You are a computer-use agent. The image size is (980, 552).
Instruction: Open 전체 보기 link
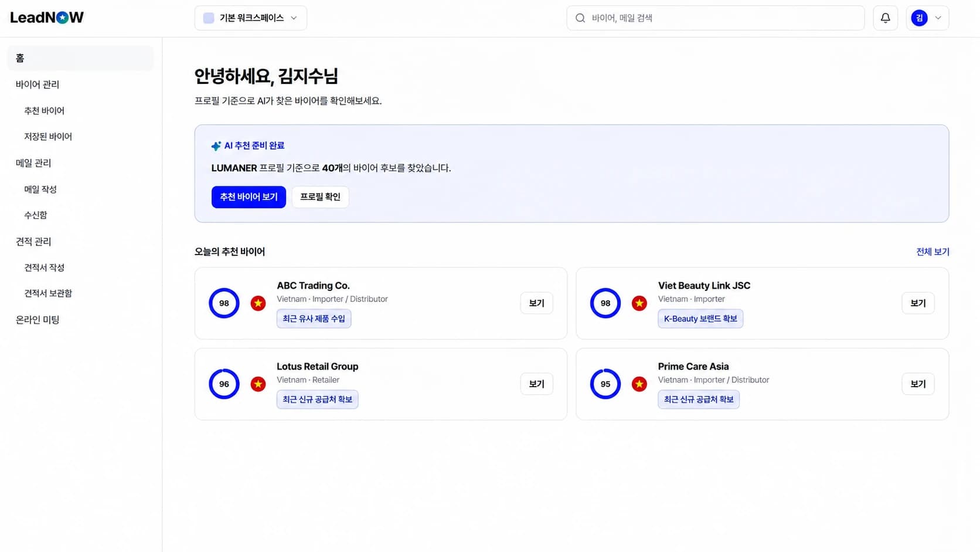click(933, 252)
